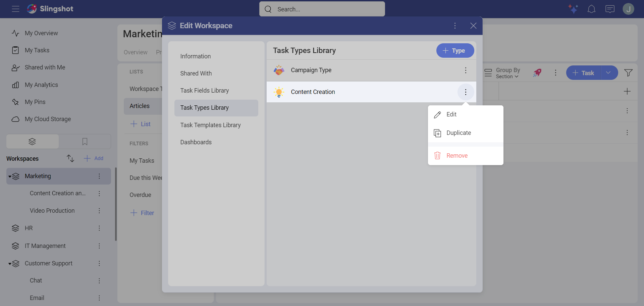Select the Campaign Type row
Viewport: 644px width, 306px height.
(x=371, y=70)
